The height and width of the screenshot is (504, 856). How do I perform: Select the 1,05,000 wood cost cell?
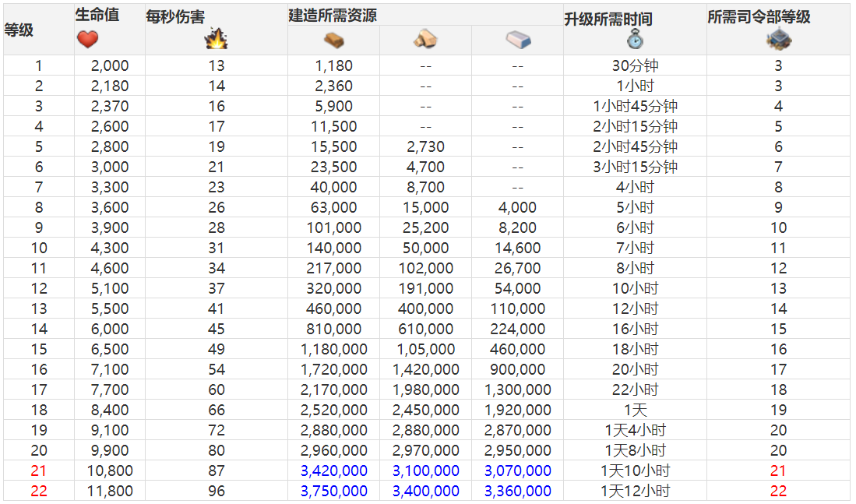tap(425, 349)
